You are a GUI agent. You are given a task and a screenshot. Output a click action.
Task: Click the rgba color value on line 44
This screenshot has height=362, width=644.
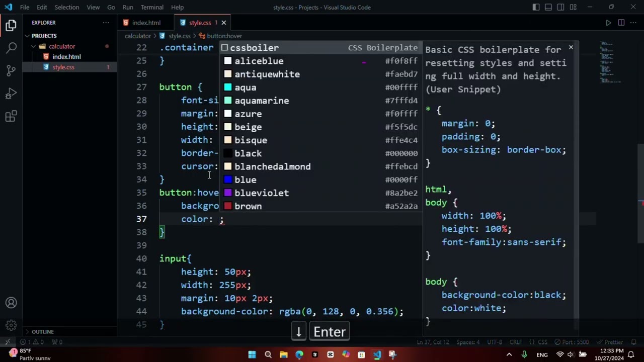[338, 312]
